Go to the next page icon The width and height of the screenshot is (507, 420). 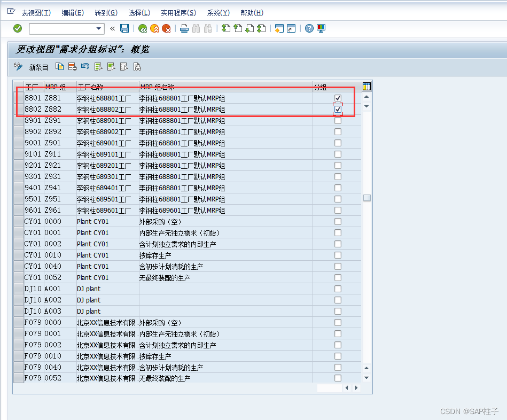coord(249,28)
